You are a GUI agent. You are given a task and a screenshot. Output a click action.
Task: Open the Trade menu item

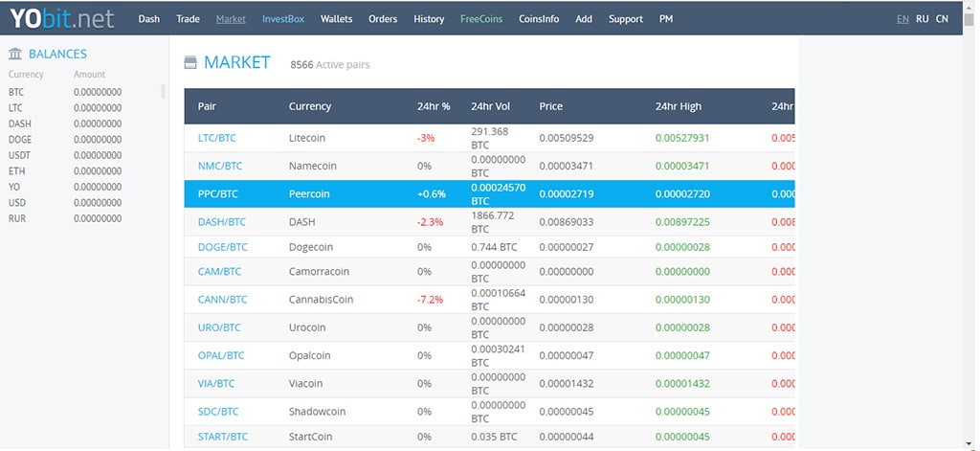[x=189, y=19]
